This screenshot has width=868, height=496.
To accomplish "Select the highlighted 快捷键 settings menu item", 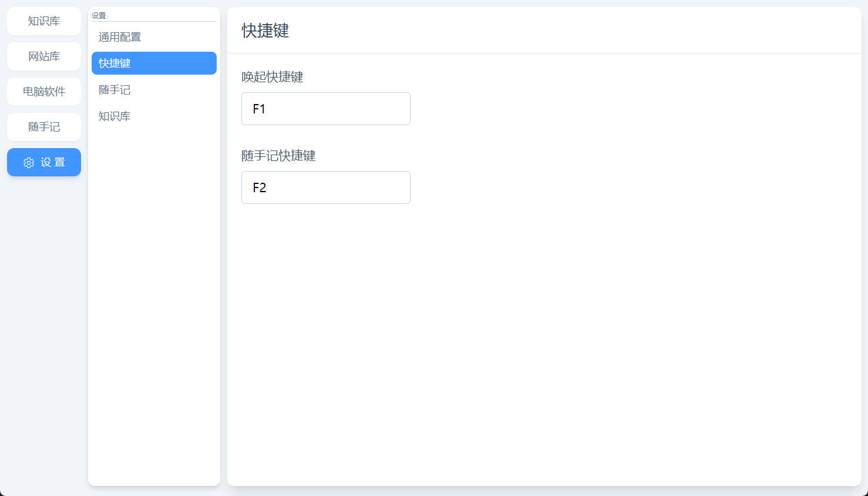I will coord(154,63).
